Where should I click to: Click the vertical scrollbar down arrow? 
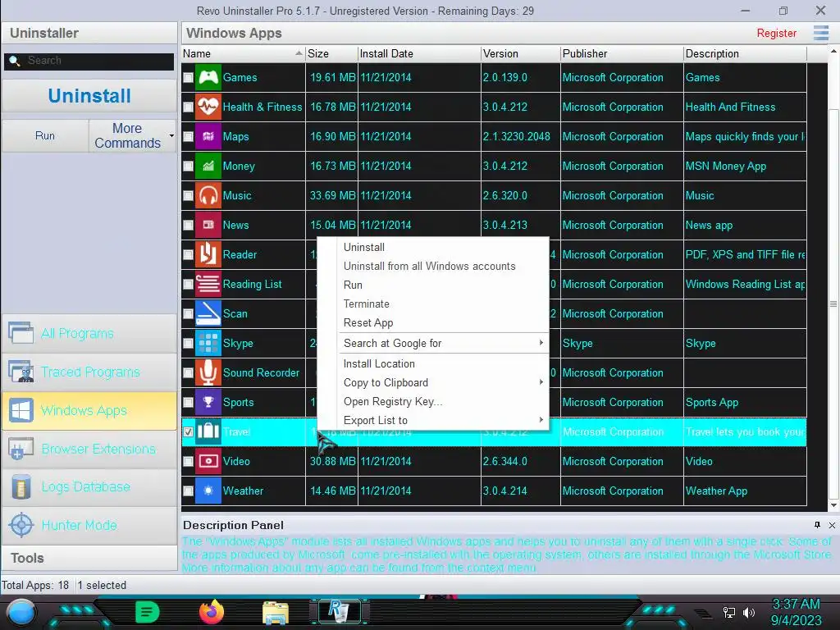coord(833,505)
